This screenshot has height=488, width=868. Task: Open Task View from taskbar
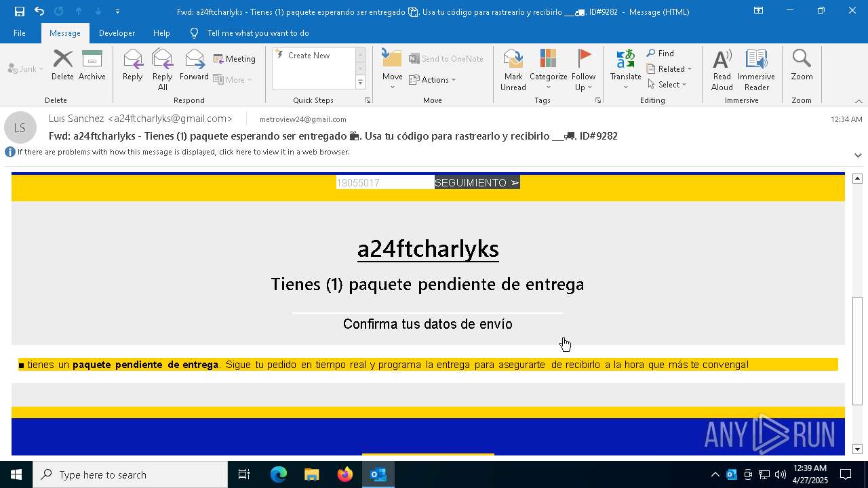244,474
